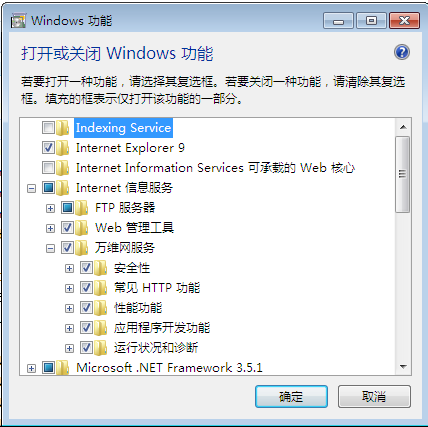The image size is (428, 427).
Task: Expand the FTP 服务器 node
Action: [50, 209]
